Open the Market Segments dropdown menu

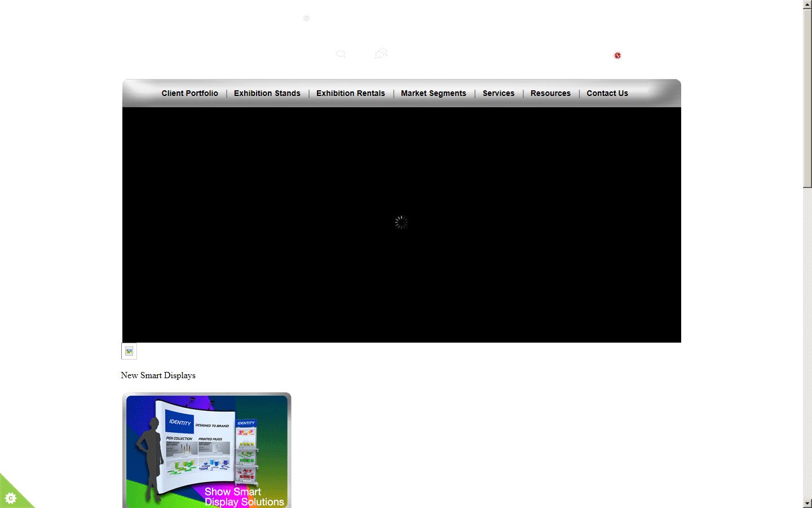click(x=433, y=93)
